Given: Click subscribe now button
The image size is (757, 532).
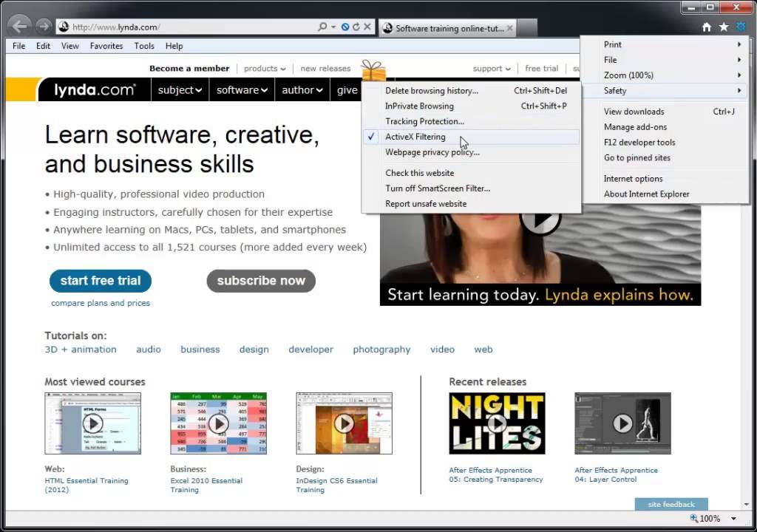Looking at the screenshot, I should click(x=261, y=281).
